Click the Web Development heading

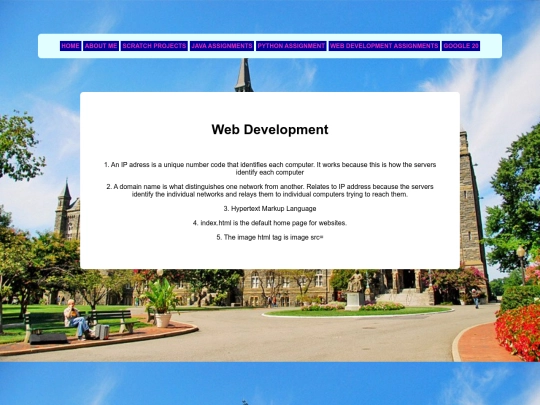click(x=270, y=129)
